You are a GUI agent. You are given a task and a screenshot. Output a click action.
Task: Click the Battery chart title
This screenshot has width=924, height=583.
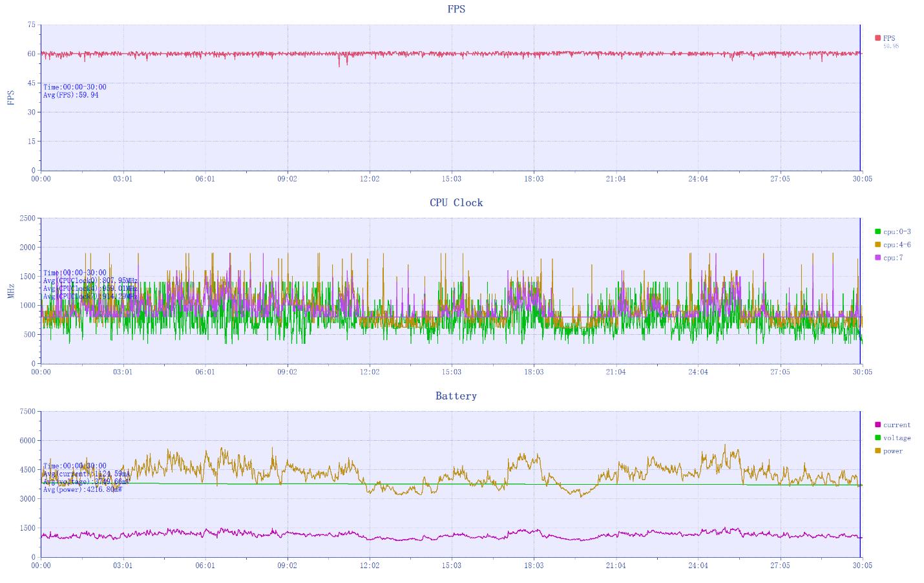pyautogui.click(x=456, y=396)
